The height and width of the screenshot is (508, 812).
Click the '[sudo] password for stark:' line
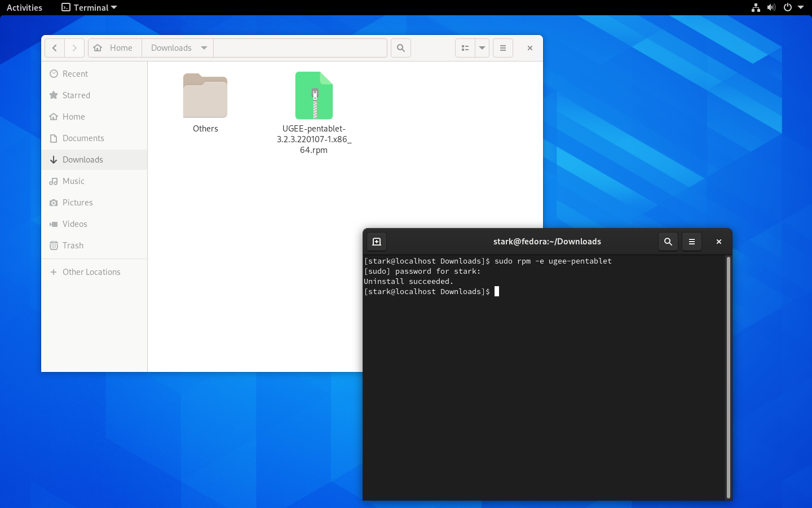[422, 271]
